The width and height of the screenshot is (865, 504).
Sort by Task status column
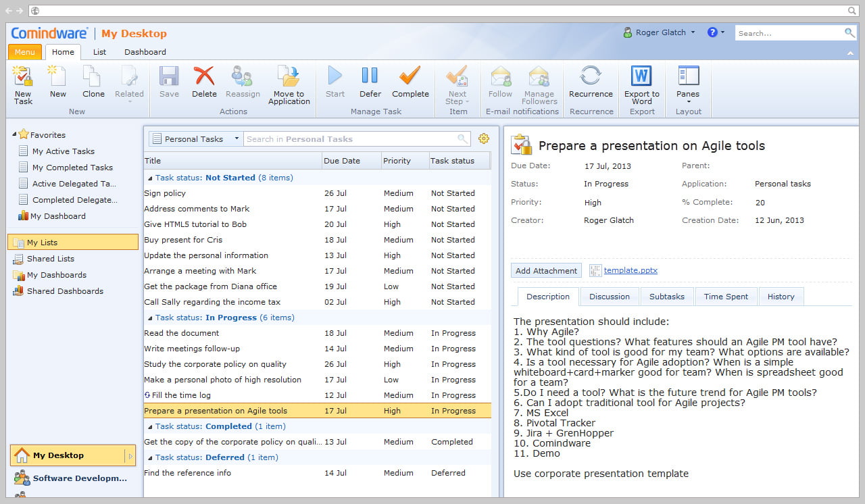460,161
